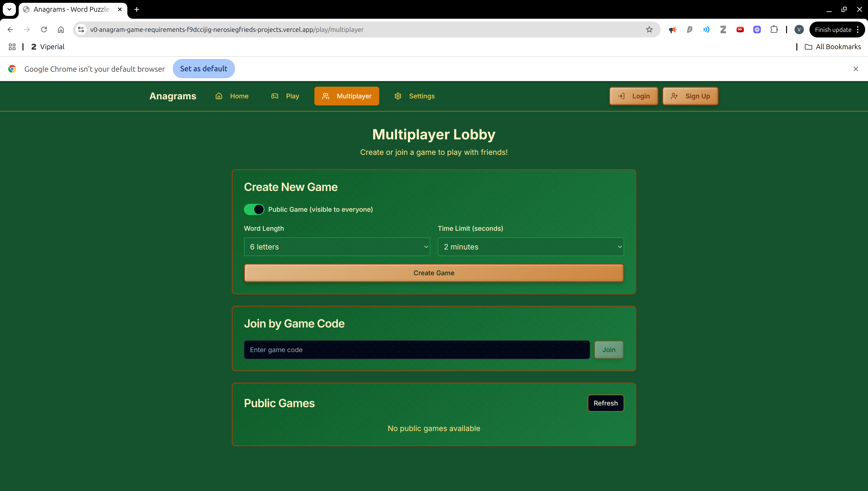The image size is (868, 491).
Task: Refresh the Public Games list
Action: (605, 403)
